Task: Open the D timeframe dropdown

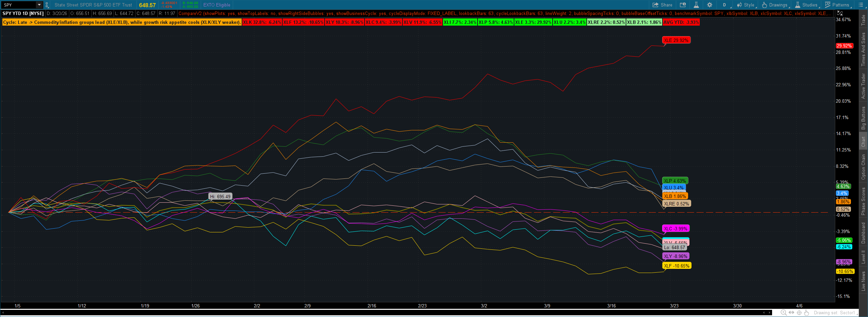Action: pos(724,4)
